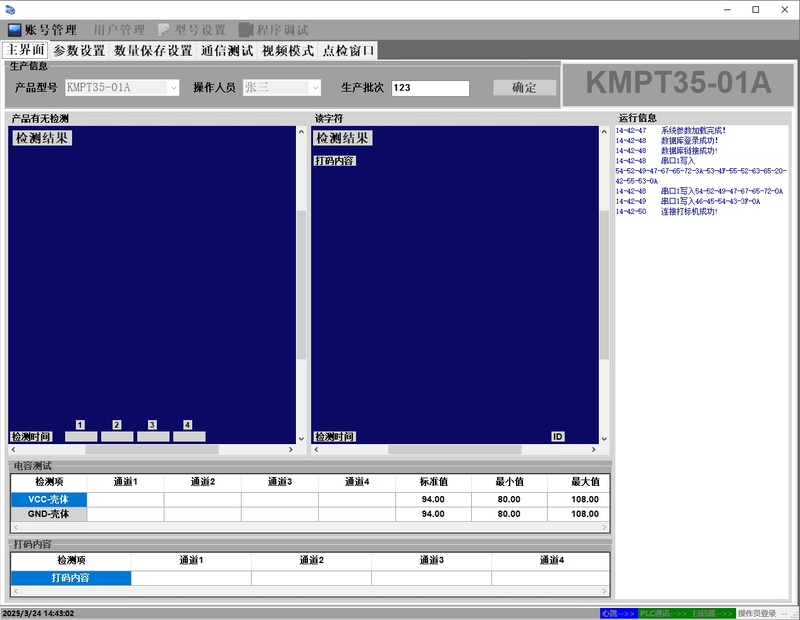The height and width of the screenshot is (620, 800).
Task: Open the 通信测试 tab
Action: (x=227, y=51)
